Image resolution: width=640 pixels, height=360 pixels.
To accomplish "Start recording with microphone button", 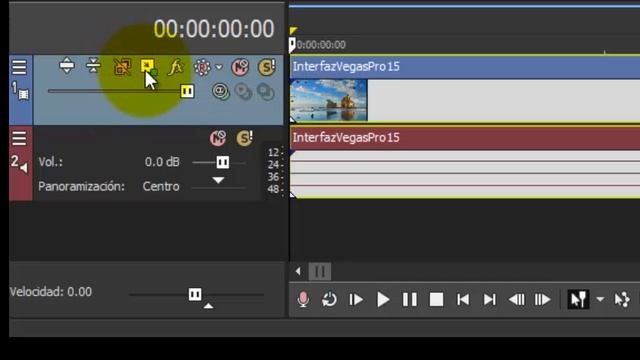I will pos(303,300).
